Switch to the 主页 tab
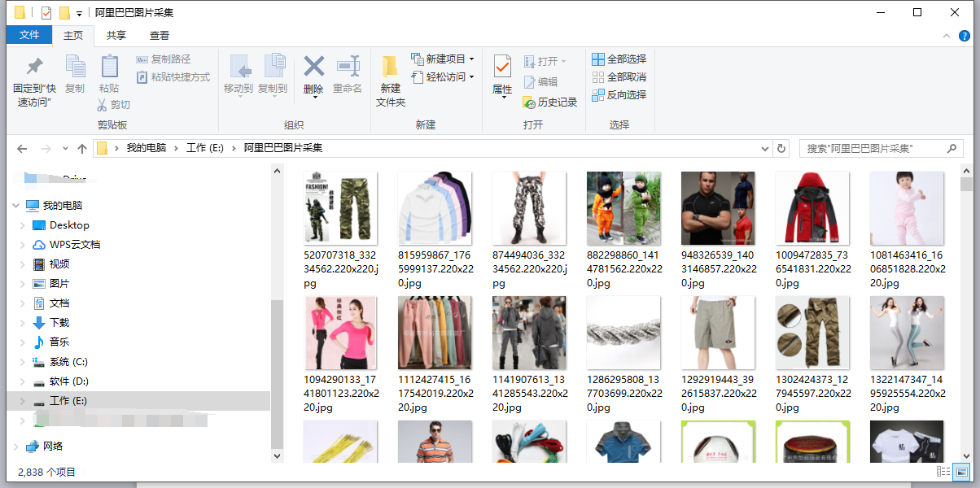The width and height of the screenshot is (980, 488). 73,36
